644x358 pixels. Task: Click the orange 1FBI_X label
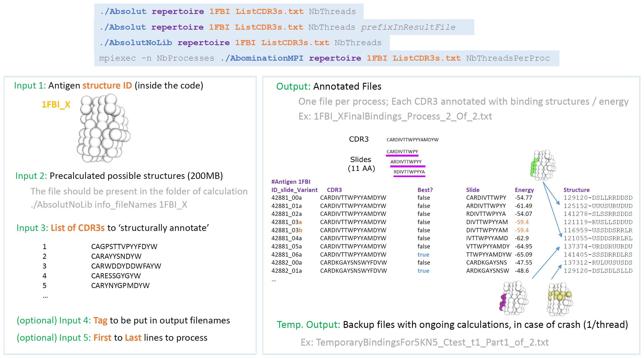(56, 104)
